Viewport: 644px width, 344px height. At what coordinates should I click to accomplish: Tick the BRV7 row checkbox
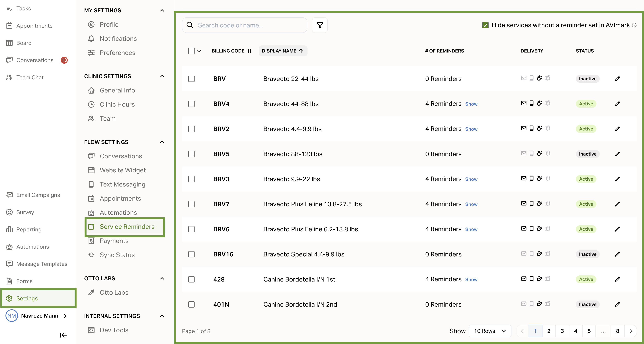pyautogui.click(x=191, y=204)
